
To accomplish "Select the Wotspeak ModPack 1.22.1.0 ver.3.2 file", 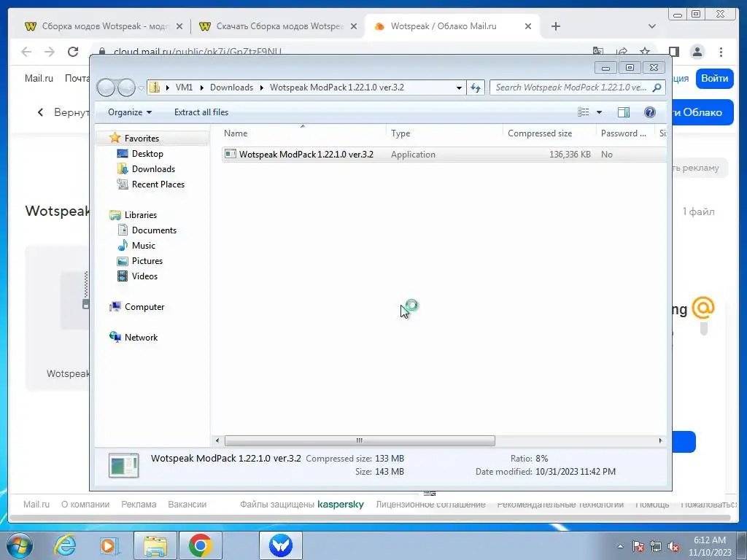I will pyautogui.click(x=306, y=155).
